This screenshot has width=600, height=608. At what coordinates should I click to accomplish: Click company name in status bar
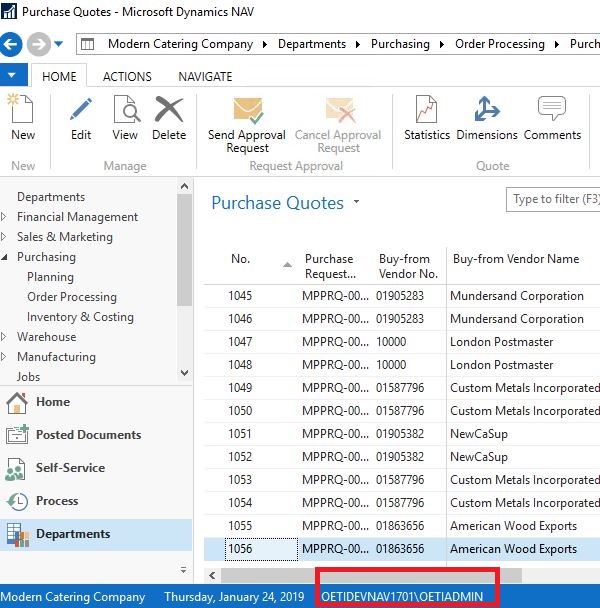pyautogui.click(x=73, y=597)
